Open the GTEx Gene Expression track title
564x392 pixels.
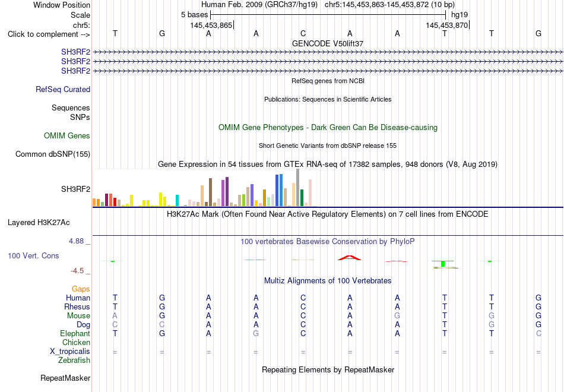coord(328,165)
